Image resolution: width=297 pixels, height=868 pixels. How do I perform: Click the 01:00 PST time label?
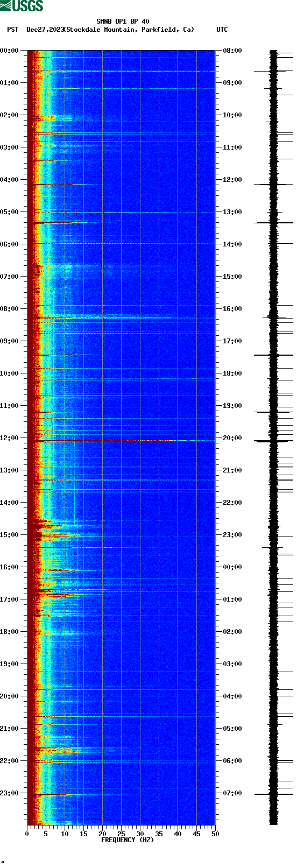(10, 83)
